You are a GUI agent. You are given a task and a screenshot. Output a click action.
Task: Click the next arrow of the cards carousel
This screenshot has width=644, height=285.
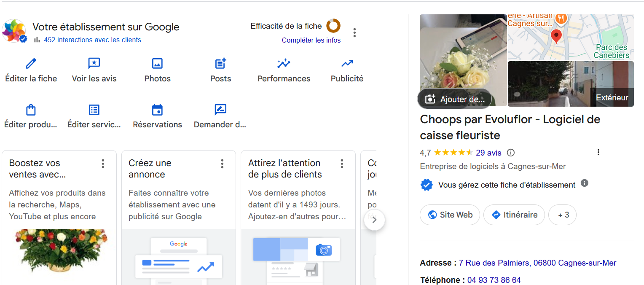[374, 220]
